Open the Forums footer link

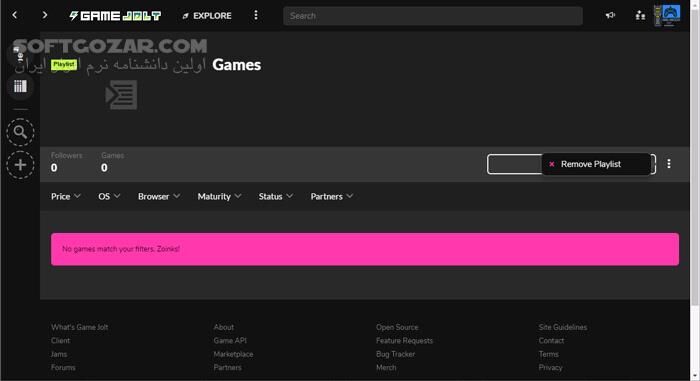tap(63, 367)
